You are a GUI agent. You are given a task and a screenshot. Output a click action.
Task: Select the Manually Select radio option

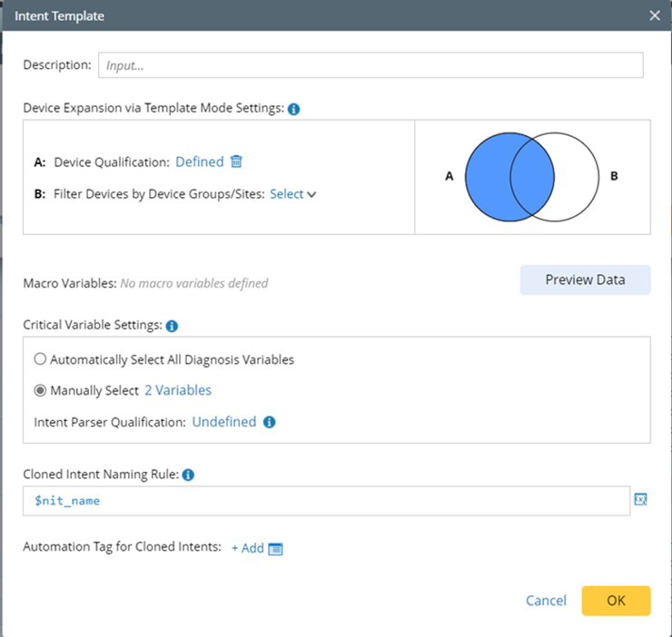[40, 390]
